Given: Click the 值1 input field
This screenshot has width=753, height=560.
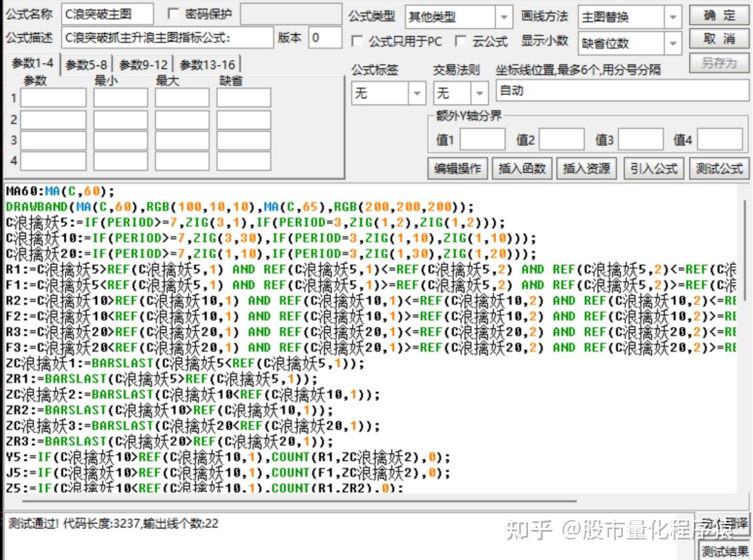Looking at the screenshot, I should click(482, 139).
